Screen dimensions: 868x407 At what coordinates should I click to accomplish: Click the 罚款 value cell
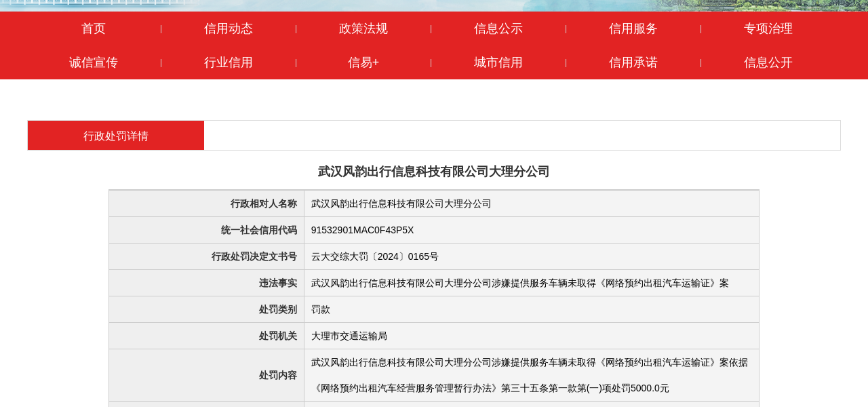pos(532,309)
